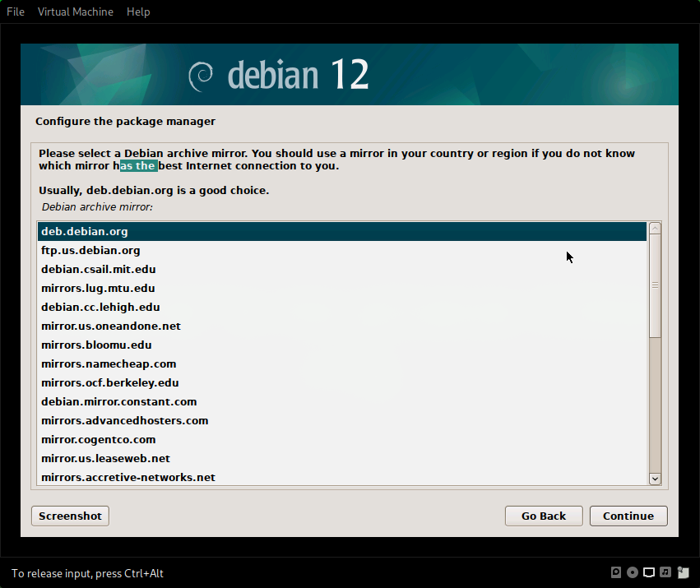Click the hard disk status icon

pyautogui.click(x=616, y=572)
